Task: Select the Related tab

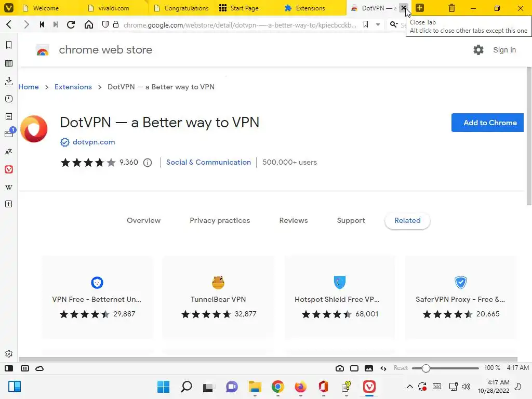Action: point(407,220)
